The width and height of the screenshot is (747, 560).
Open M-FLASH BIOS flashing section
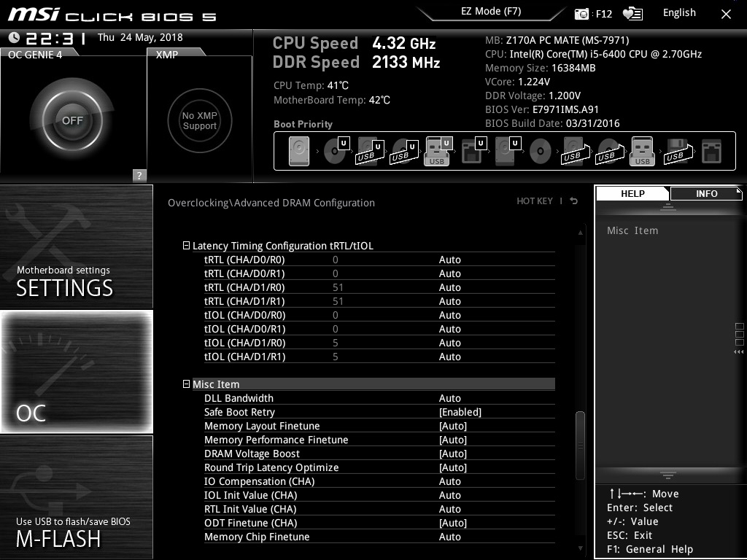(76, 497)
